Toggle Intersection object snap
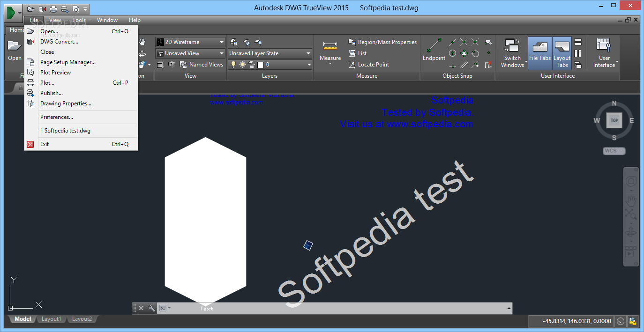This screenshot has height=332, width=644. 464,42
